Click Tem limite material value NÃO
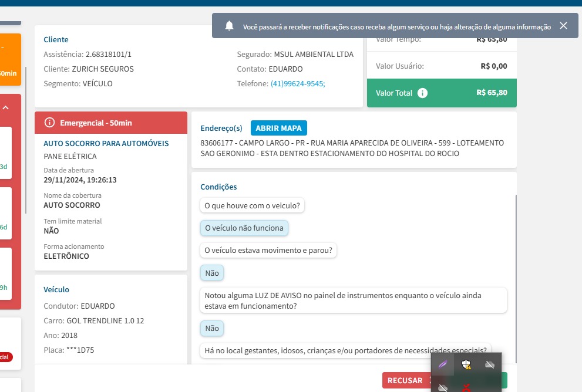Image resolution: width=582 pixels, height=392 pixels. pyautogui.click(x=51, y=231)
